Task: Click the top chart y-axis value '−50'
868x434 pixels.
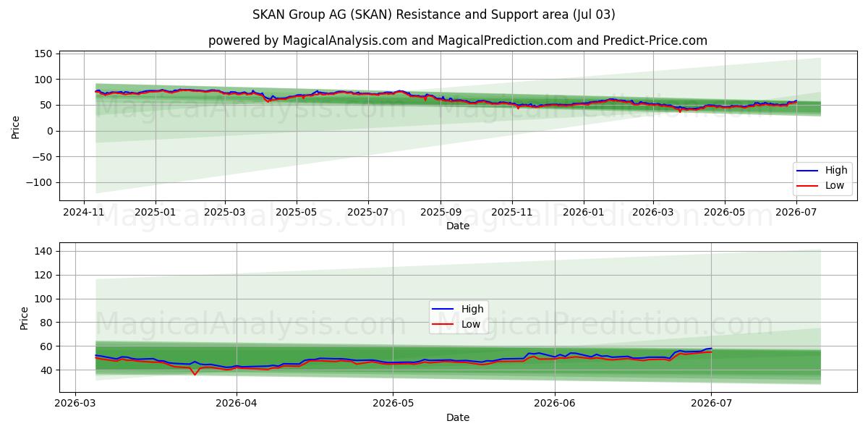Action: tap(43, 157)
